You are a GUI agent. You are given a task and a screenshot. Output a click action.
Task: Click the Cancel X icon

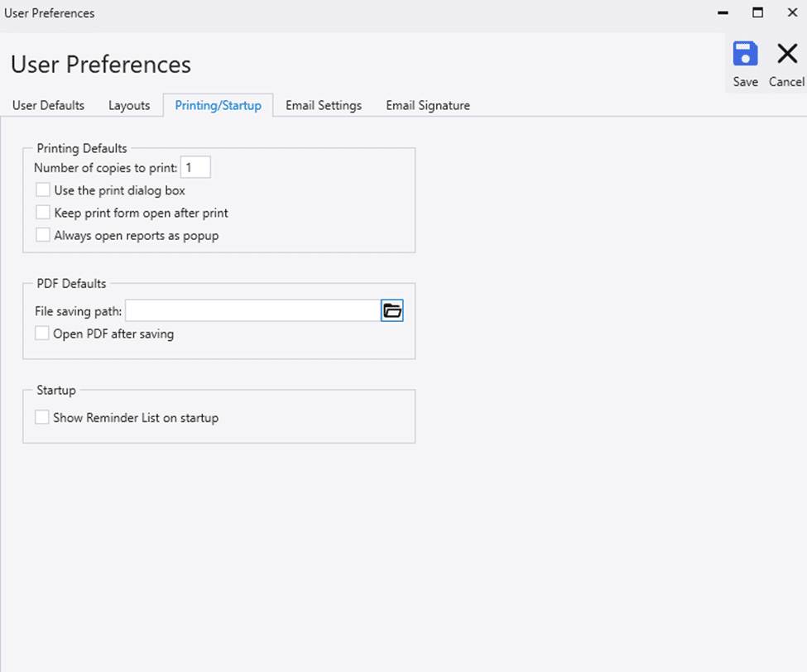(x=787, y=54)
